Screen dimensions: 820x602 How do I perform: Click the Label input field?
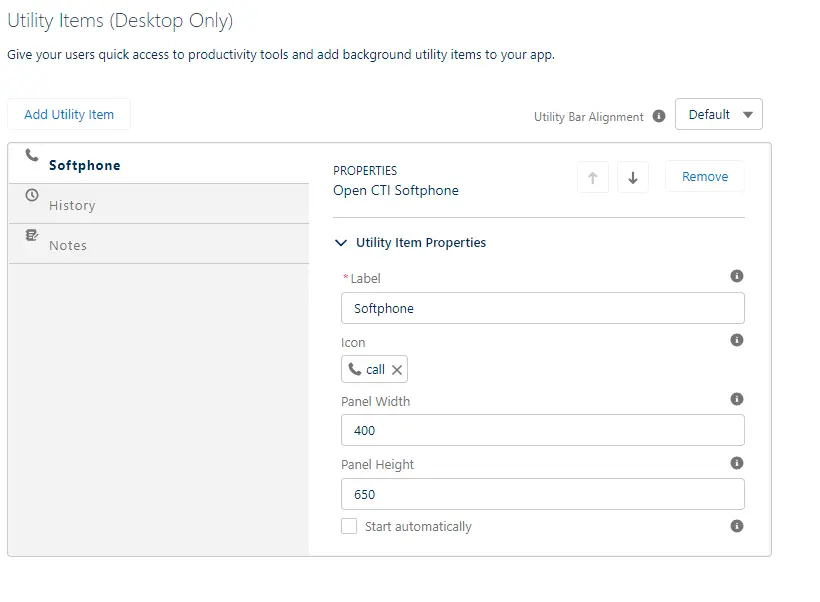click(x=542, y=308)
